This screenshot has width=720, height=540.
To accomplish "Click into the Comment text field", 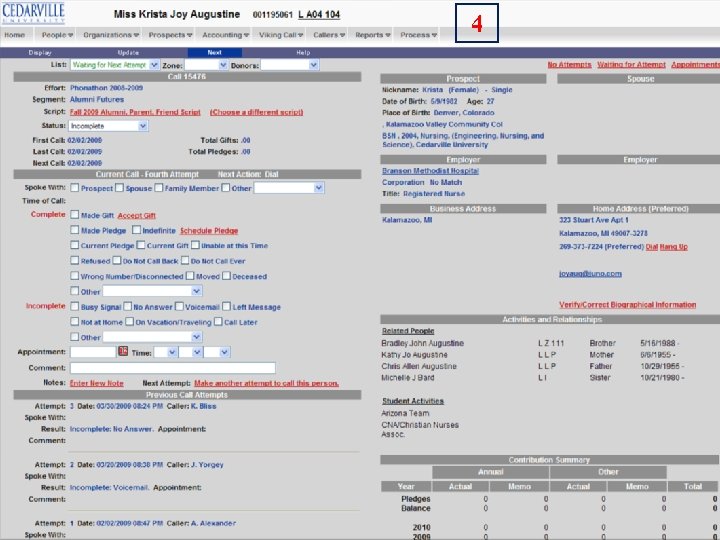I will coord(173,367).
